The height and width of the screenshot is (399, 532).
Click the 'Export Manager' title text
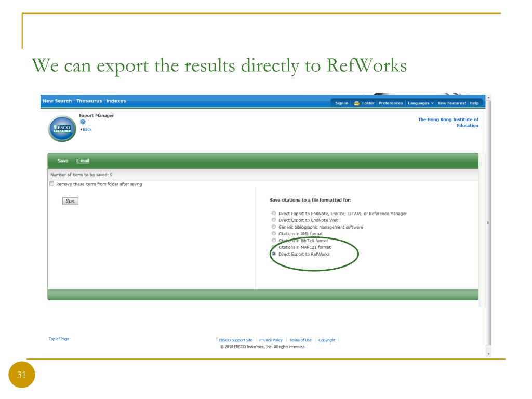tap(96, 116)
